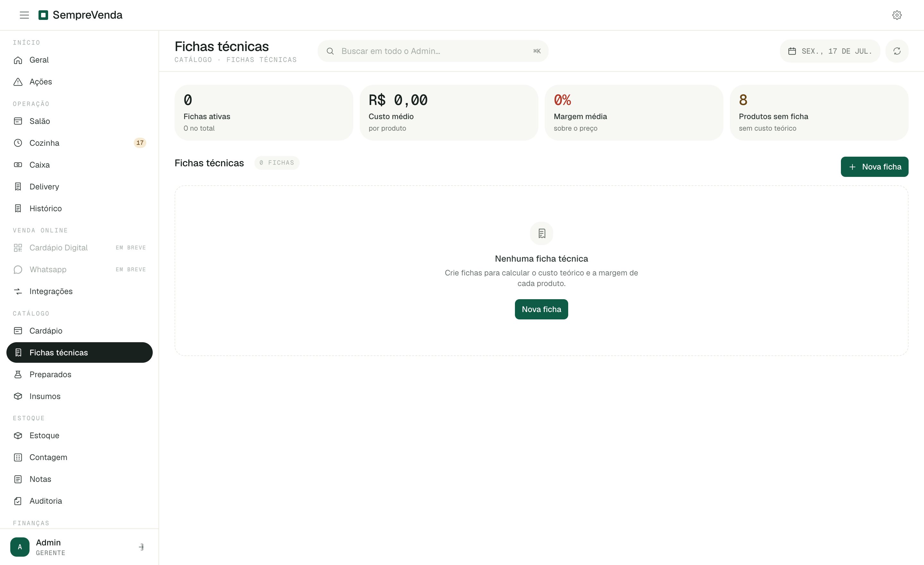The width and height of the screenshot is (924, 565).
Task: Open the settings gear icon
Action: pyautogui.click(x=897, y=15)
